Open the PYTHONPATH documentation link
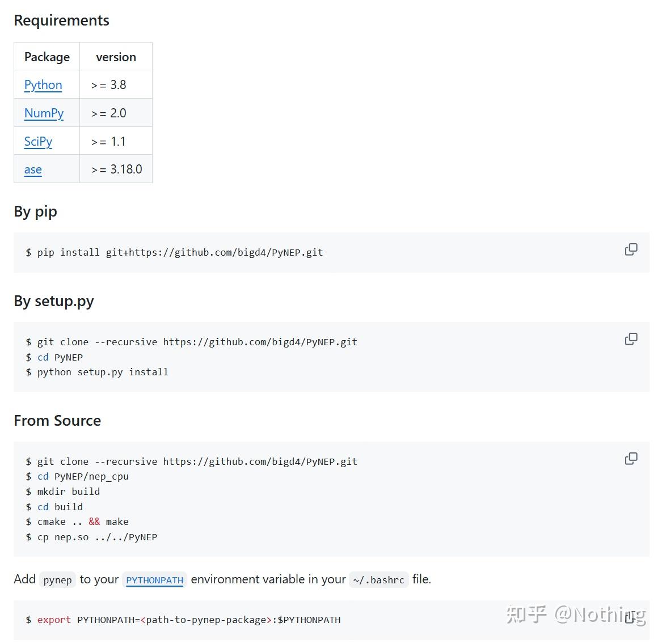The height and width of the screenshot is (644, 662). tap(154, 580)
